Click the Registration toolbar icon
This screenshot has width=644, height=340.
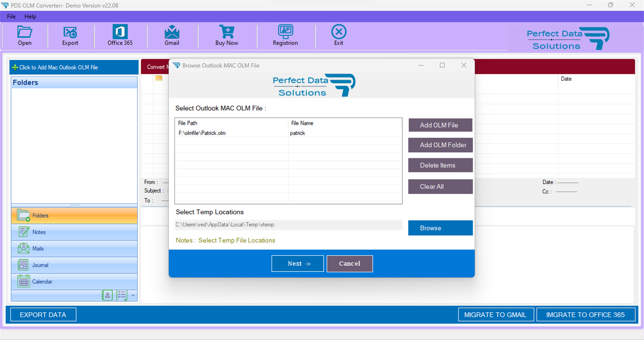click(285, 35)
